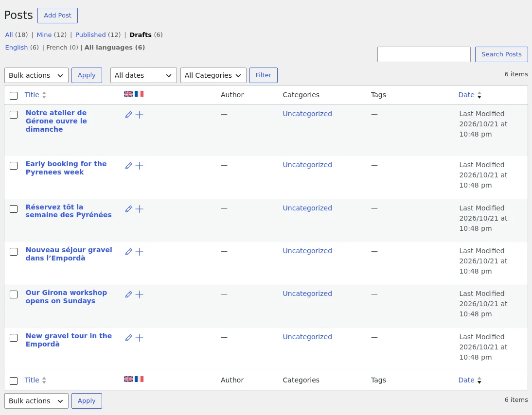Click UK flag icon in table footer
Viewport: 532px width, 415px height.
pos(128,379)
